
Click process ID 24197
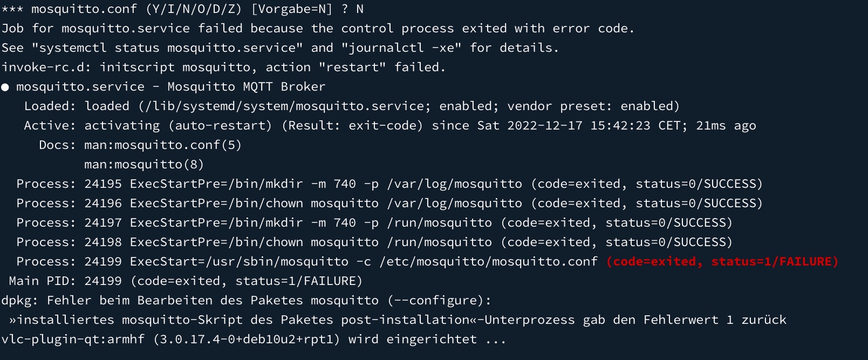point(103,223)
